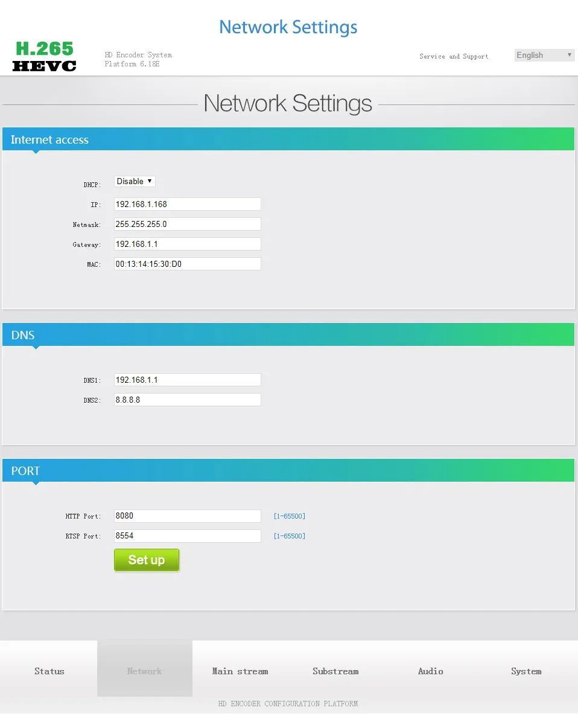Click the DNS2 input field

click(x=188, y=400)
